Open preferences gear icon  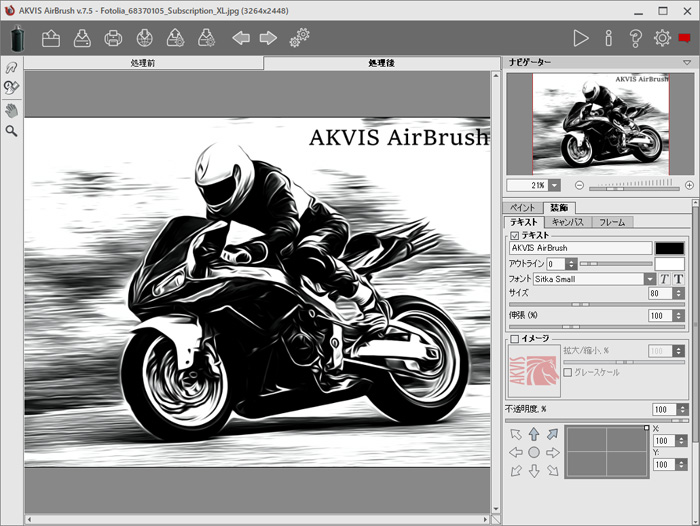(x=662, y=38)
